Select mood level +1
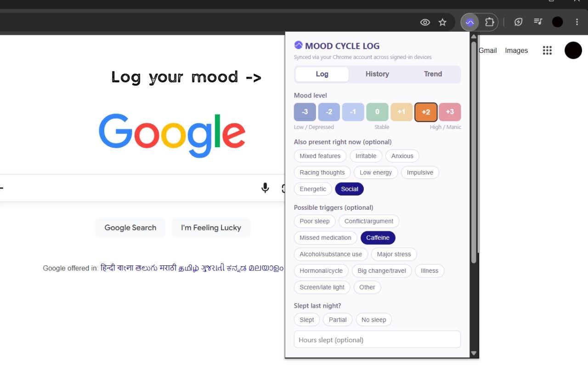 coord(401,112)
